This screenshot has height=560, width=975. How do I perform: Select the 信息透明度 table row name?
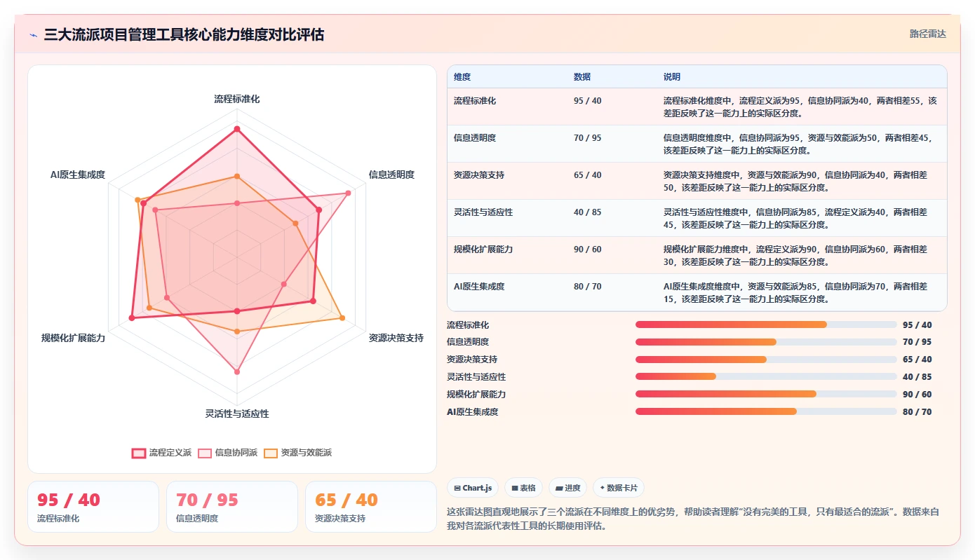pyautogui.click(x=475, y=138)
